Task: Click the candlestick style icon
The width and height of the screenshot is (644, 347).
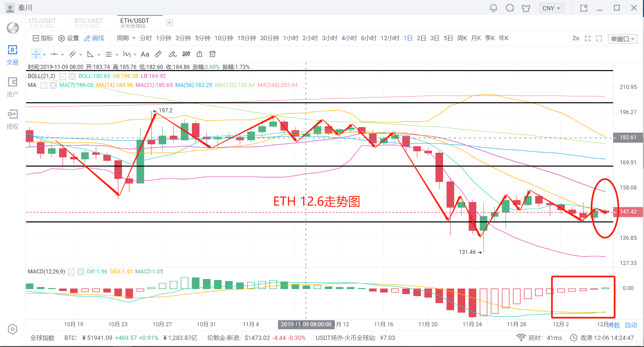Action: 186,54
